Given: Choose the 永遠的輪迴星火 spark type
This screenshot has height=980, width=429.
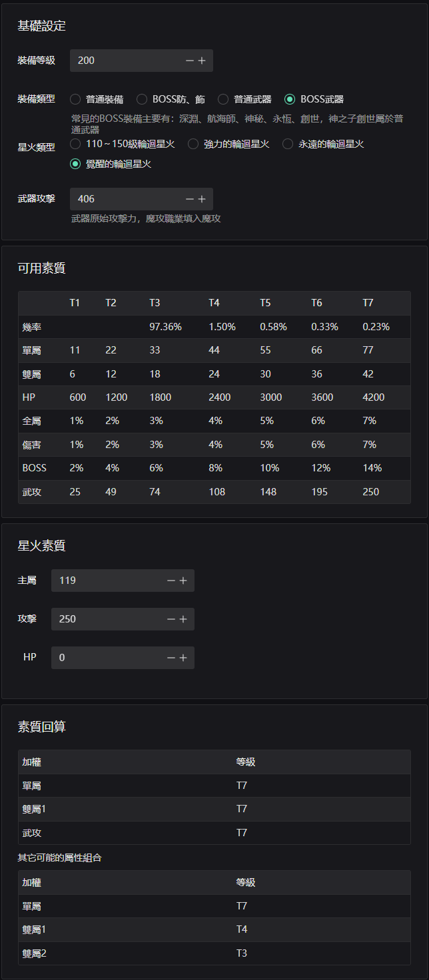Looking at the screenshot, I should (x=287, y=143).
